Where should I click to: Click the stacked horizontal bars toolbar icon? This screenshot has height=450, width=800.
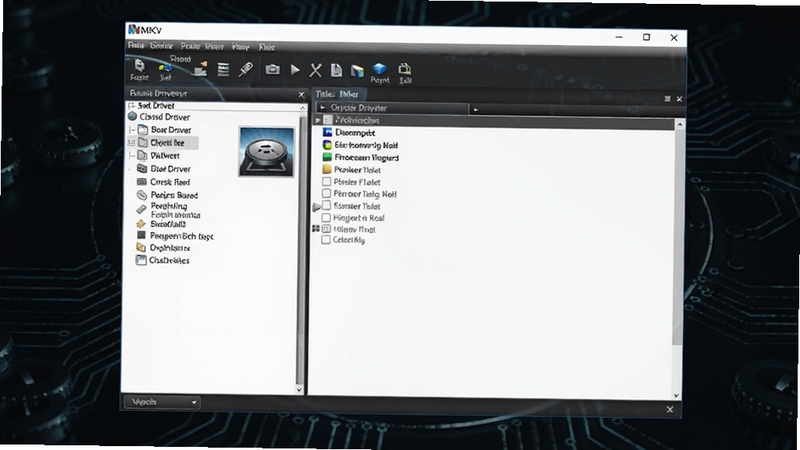coord(223,69)
